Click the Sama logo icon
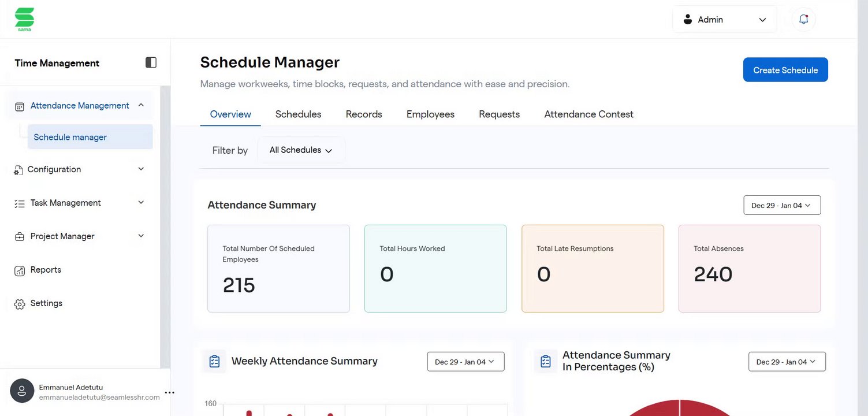This screenshot has width=868, height=416. [24, 19]
